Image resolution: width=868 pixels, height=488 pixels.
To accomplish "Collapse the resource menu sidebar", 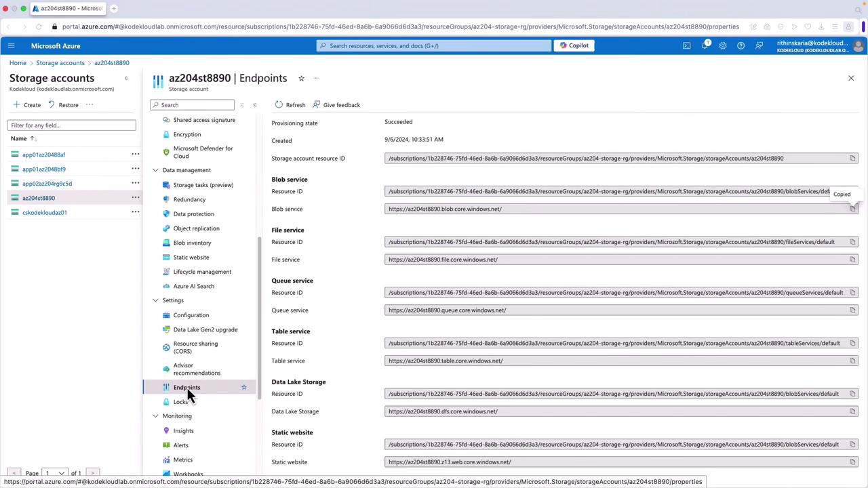I will 255,105.
